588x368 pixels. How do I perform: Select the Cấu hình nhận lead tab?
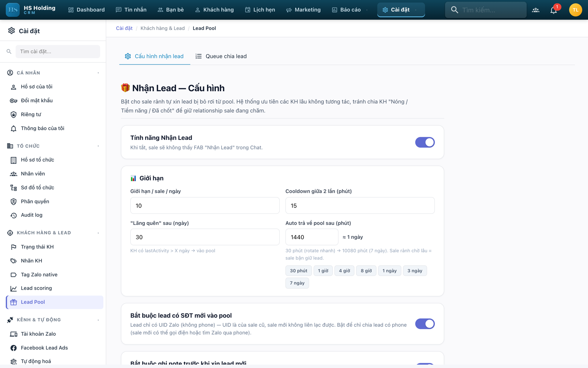point(154,56)
